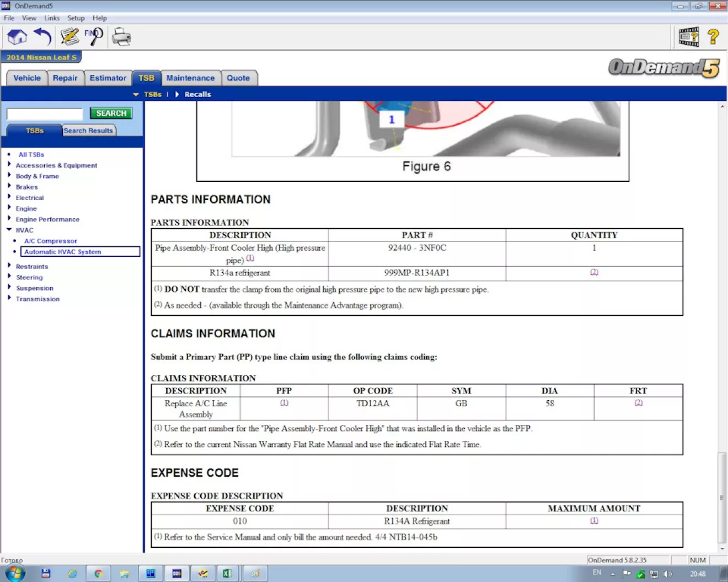Switch to the Repair tab
Image resolution: width=728 pixels, height=582 pixels.
(x=65, y=78)
